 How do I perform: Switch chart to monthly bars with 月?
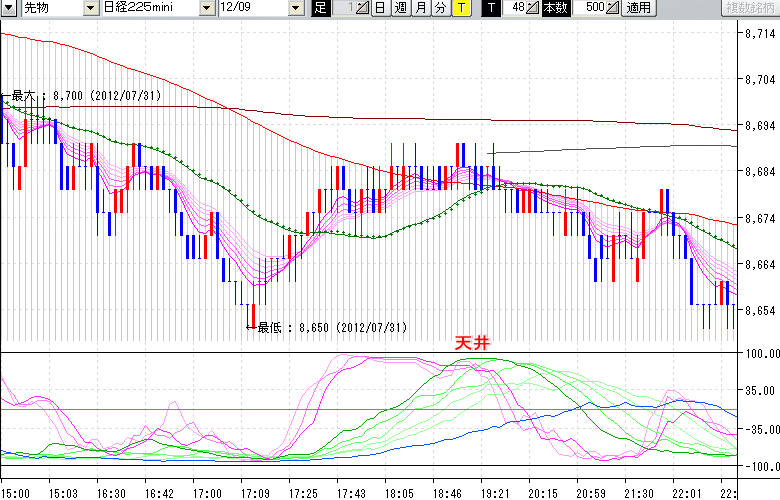421,7
